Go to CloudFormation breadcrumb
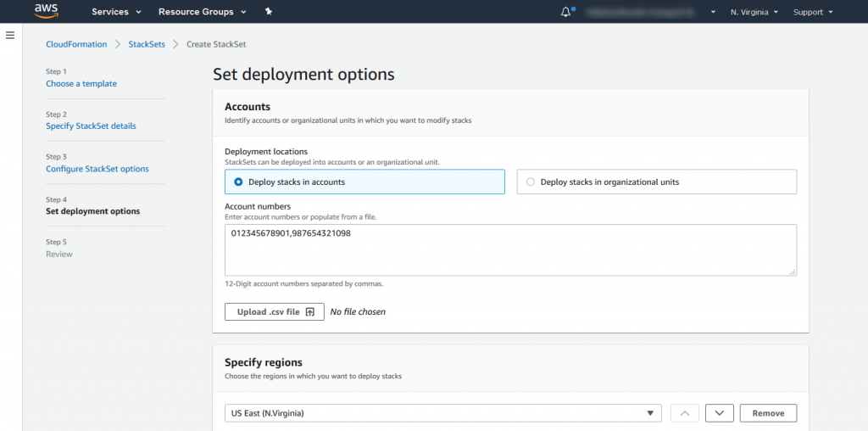Viewport: 868px width, 431px height. click(x=76, y=44)
